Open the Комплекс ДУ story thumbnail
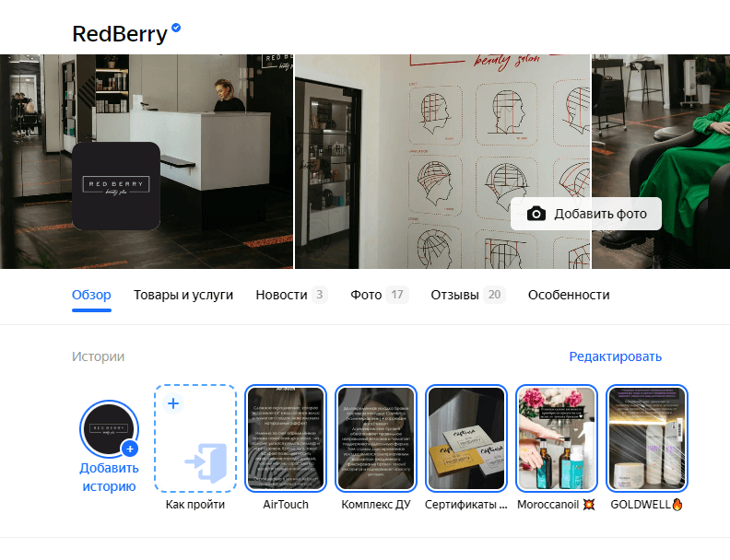 pos(376,438)
